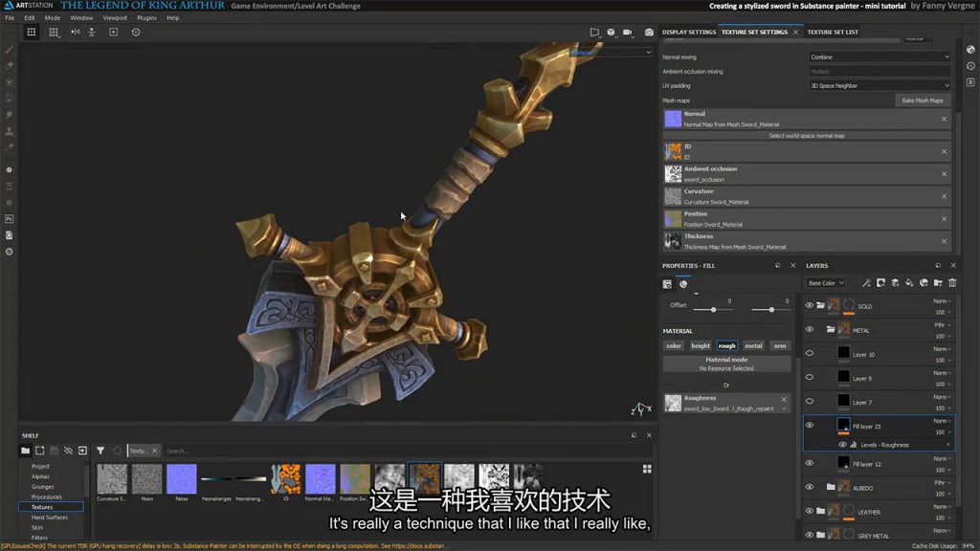Toggle the height material channel button
The image size is (980, 551).
[700, 345]
